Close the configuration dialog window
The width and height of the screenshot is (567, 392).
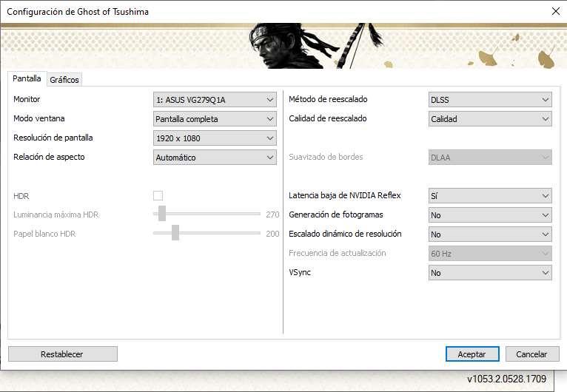pyautogui.click(x=556, y=11)
